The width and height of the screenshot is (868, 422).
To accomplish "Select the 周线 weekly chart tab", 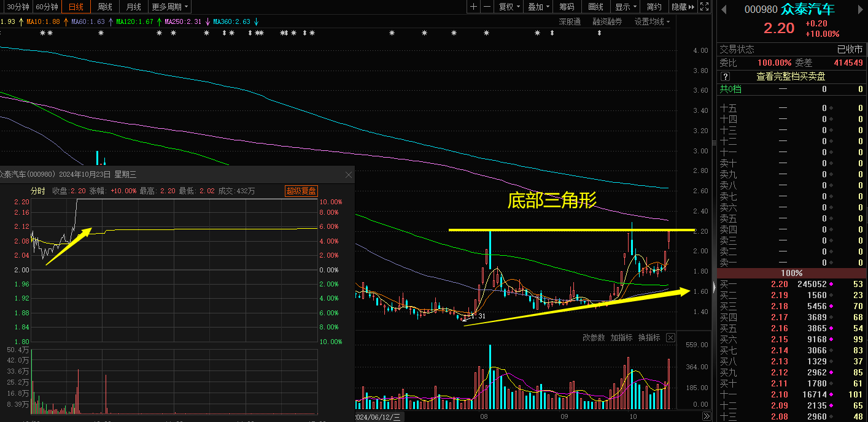I will [105, 7].
